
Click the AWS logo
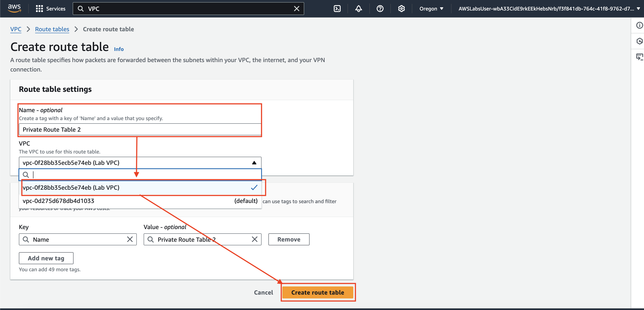[x=14, y=8]
